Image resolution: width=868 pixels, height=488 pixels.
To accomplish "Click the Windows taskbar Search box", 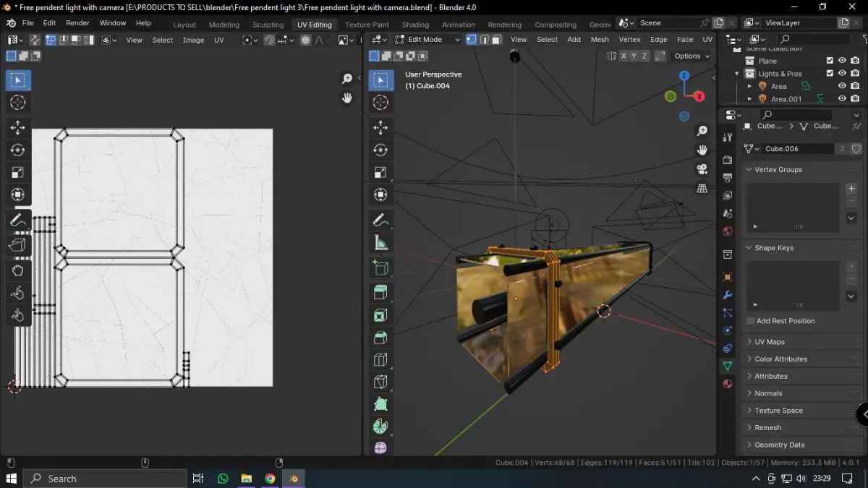I will click(105, 479).
